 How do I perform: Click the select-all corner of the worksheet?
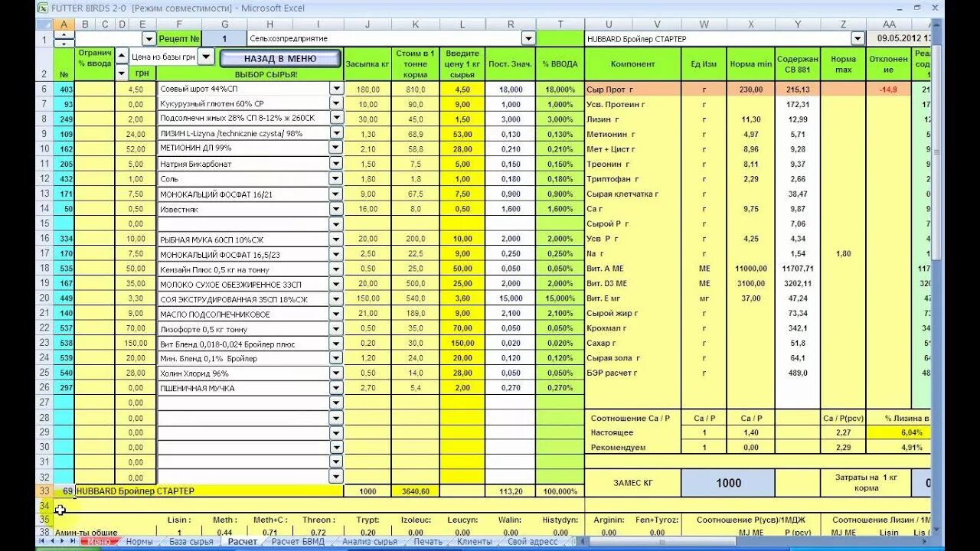coord(44,24)
